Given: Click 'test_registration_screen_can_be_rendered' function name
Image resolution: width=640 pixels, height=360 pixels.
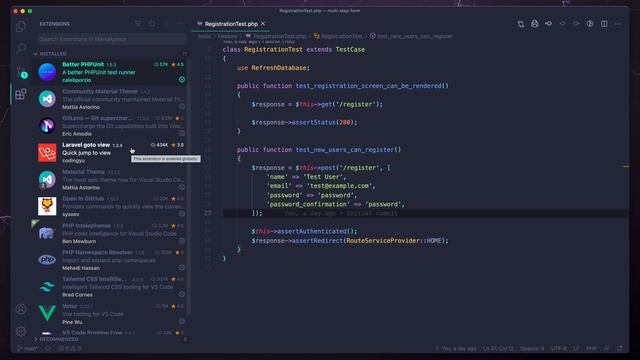Looking at the screenshot, I should coord(369,86).
